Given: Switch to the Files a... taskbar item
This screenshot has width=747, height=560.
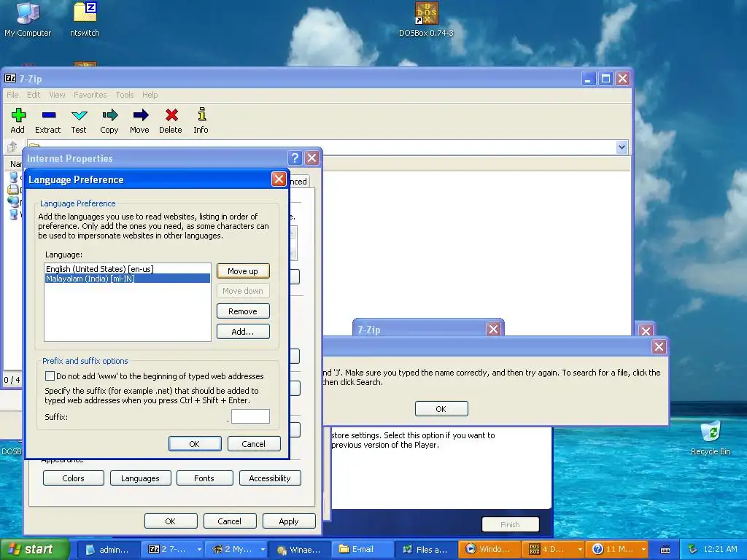Looking at the screenshot, I should coord(426,550).
